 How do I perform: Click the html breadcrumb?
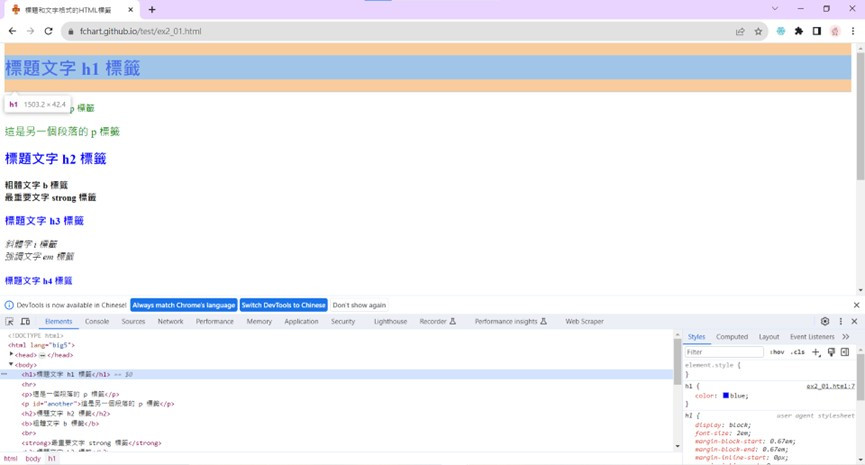[10, 459]
